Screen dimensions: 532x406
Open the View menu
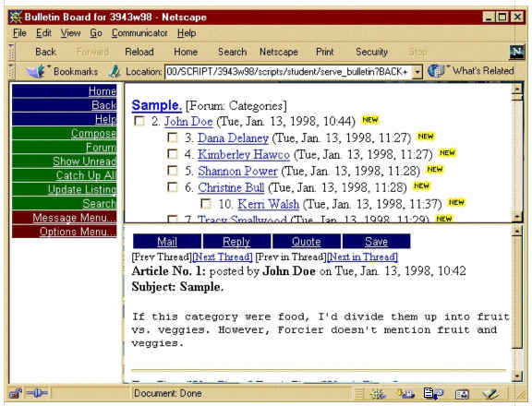coord(70,33)
